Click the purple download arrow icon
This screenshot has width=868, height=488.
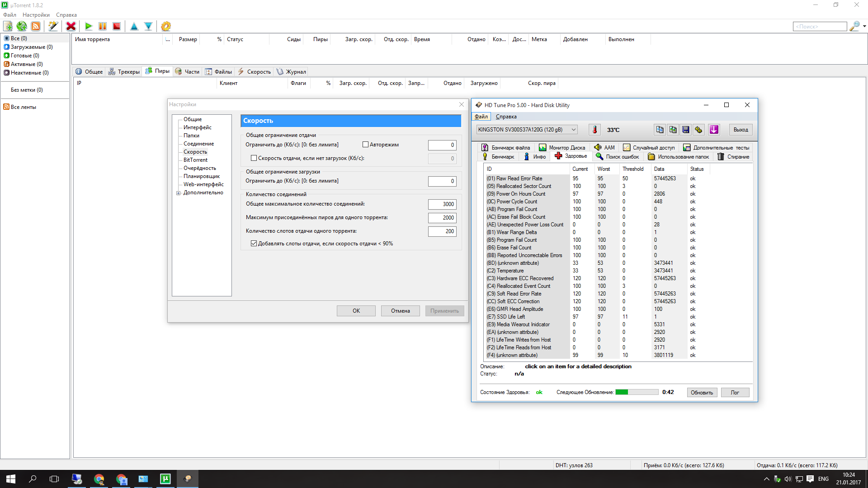[x=714, y=130]
